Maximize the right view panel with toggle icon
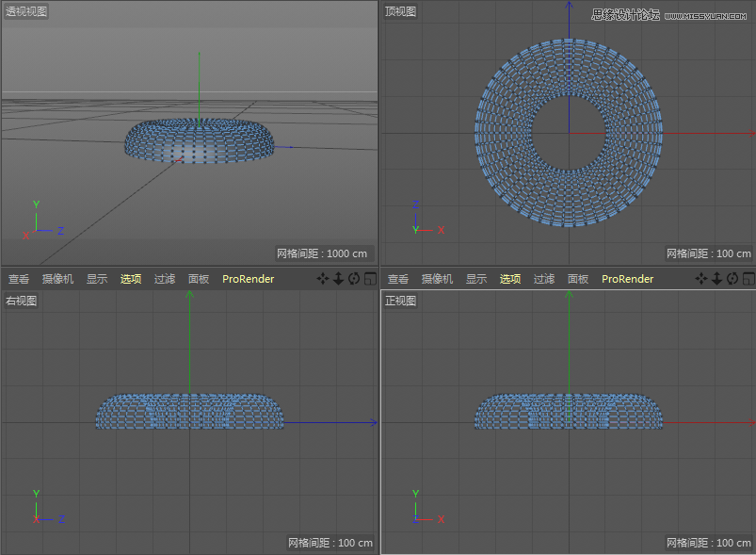The width and height of the screenshot is (756, 555). click(369, 279)
